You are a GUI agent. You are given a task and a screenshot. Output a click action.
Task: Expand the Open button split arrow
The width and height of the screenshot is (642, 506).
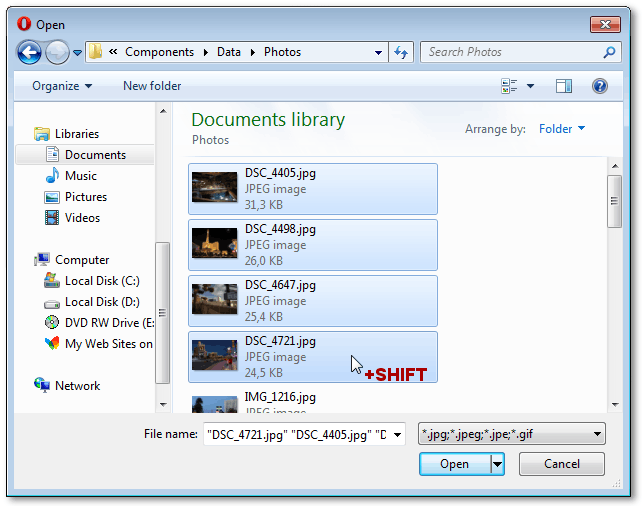point(497,464)
